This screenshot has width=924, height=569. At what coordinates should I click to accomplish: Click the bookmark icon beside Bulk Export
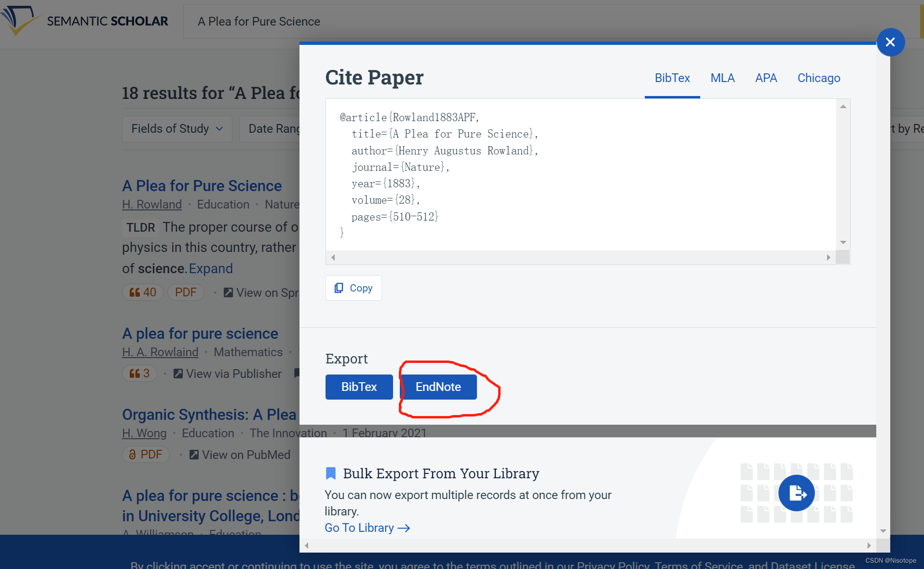pyautogui.click(x=331, y=473)
